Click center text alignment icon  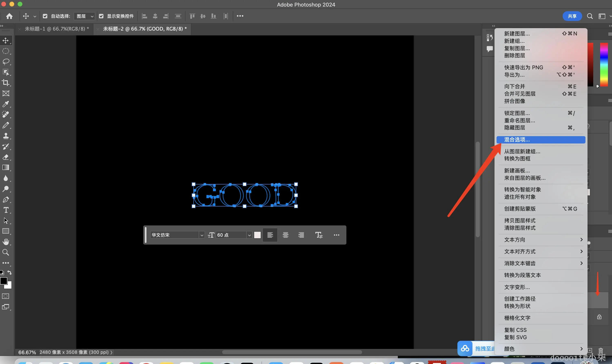[x=286, y=235]
